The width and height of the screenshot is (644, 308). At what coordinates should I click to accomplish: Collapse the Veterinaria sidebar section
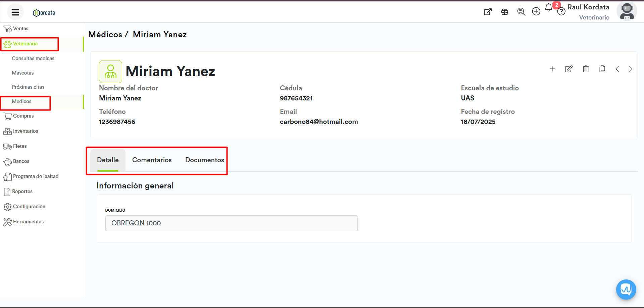click(x=25, y=44)
